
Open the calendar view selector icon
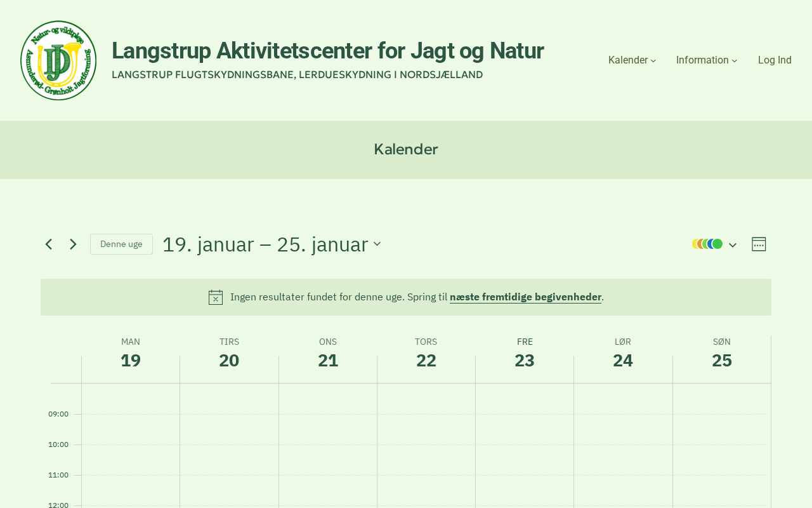coord(759,244)
